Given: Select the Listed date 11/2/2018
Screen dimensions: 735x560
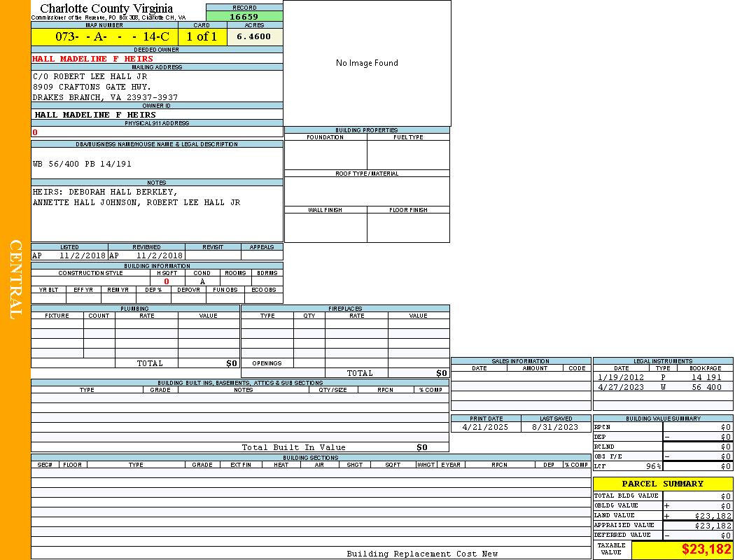Looking at the screenshot, I should (82, 256).
